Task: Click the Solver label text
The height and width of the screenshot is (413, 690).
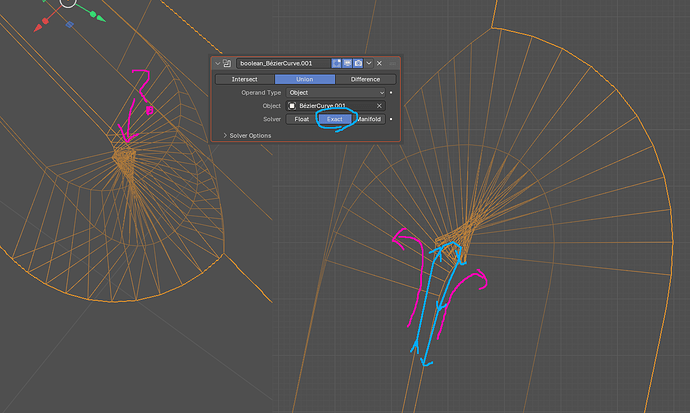Action: [x=272, y=119]
